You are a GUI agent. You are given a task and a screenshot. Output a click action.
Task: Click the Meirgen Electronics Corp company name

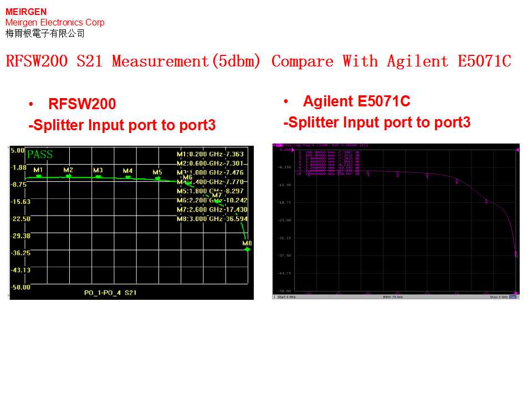pyautogui.click(x=55, y=22)
